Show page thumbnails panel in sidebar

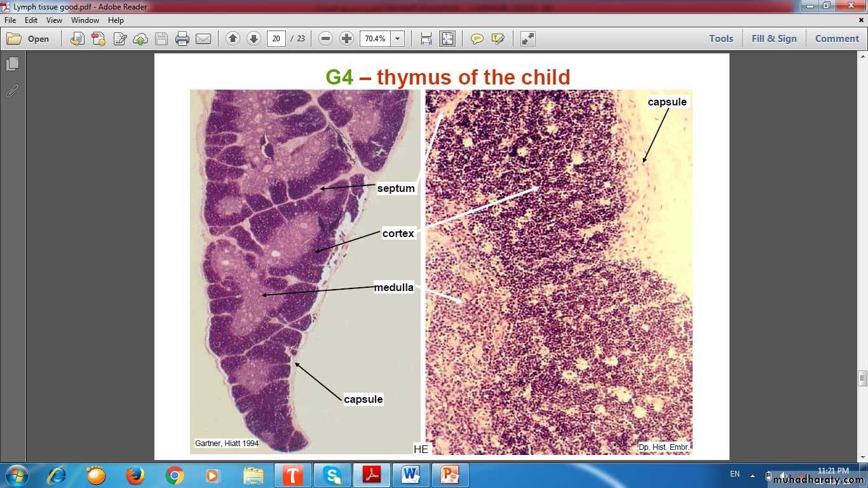pyautogui.click(x=12, y=64)
